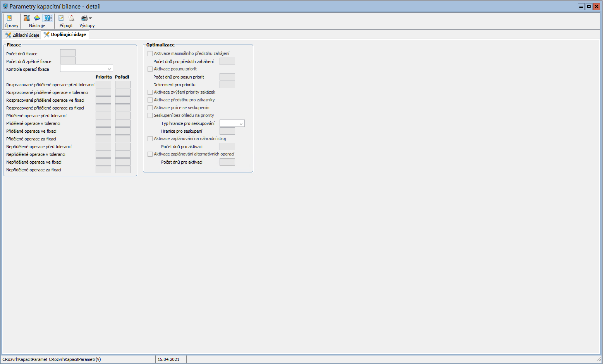Tick Aktivace zaplánování alternativních operací checkbox
The width and height of the screenshot is (603, 364).
[x=150, y=154]
